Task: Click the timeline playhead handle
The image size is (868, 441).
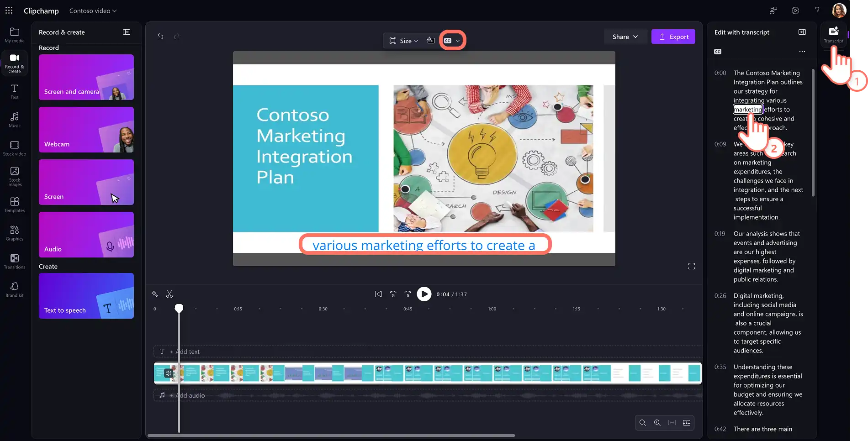Action: [x=179, y=309]
